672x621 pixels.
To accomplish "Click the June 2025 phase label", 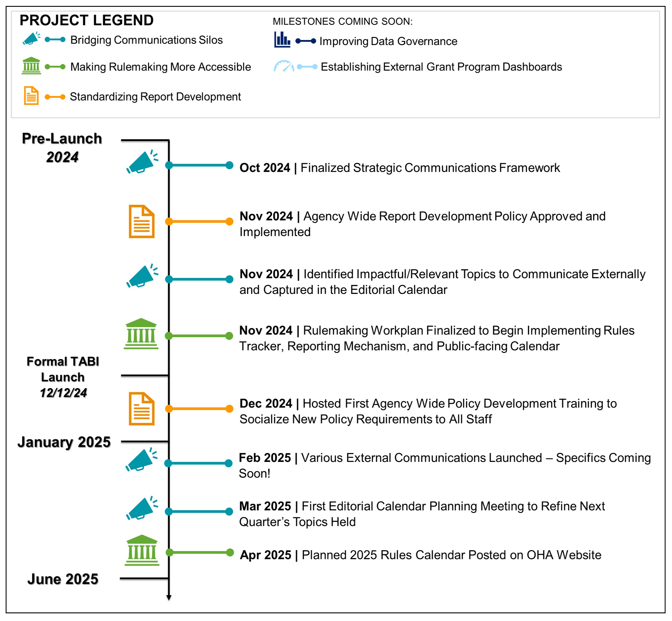I will coord(63,579).
